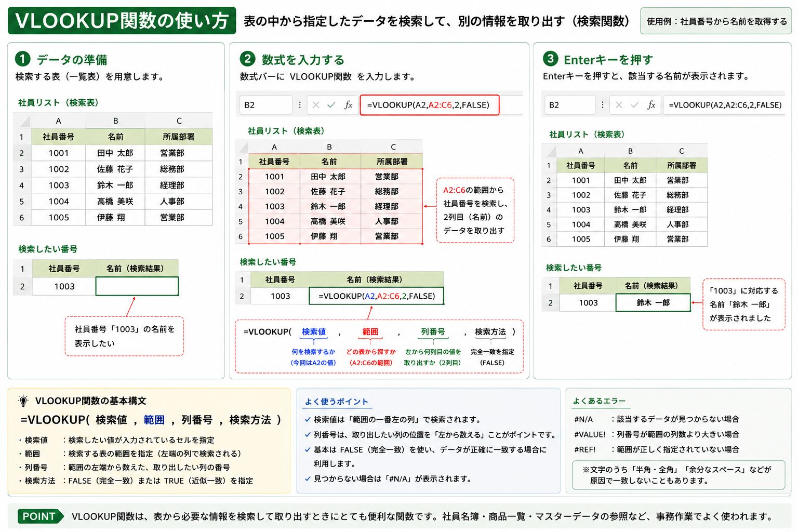Click the green POINT badge

pyautogui.click(x=41, y=516)
